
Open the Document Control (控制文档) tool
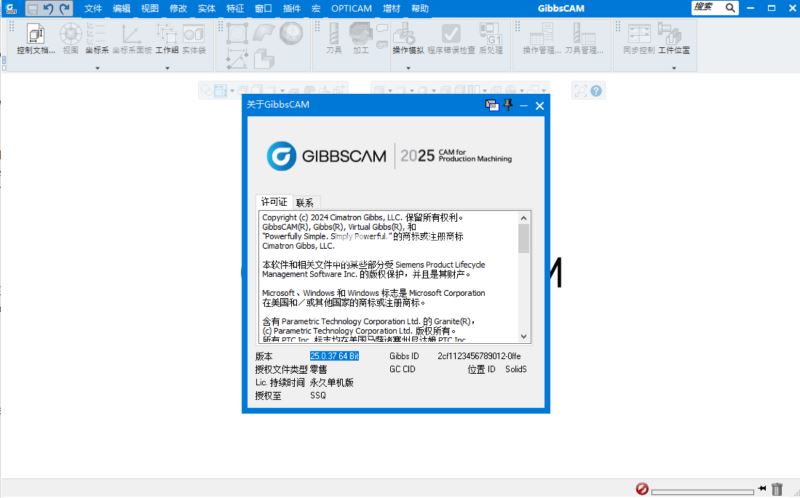click(35, 38)
